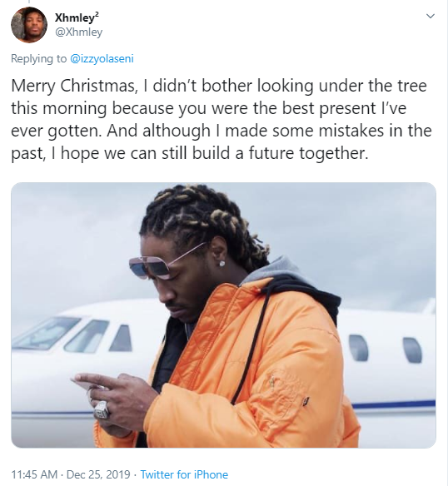Click the airplane cockpit windows in photo
Screen dimensions: 448x486
coord(72,335)
